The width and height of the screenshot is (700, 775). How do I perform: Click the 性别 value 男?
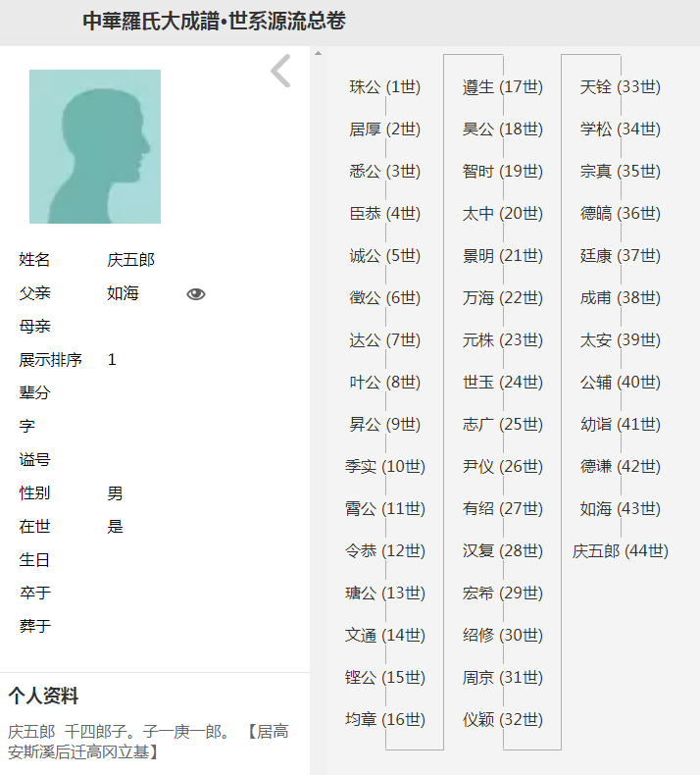115,493
